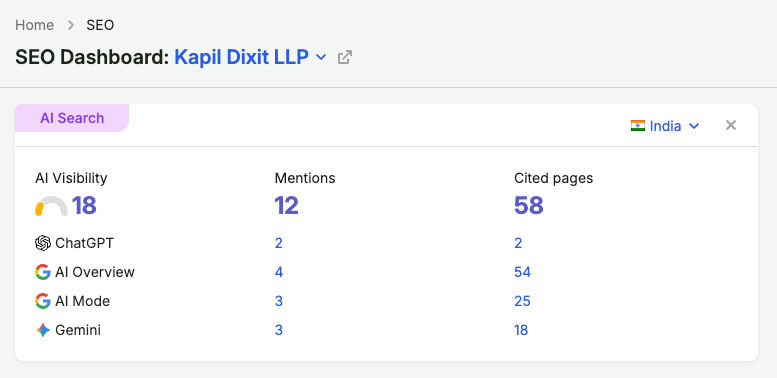Expand the Kapil Dixit LLP project dropdown chevron
Viewport: 777px width, 378px height.
pyautogui.click(x=321, y=57)
